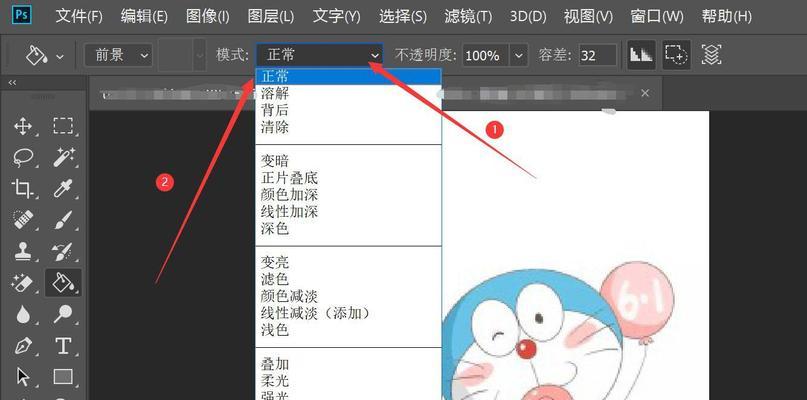Select the History Brush tool
Image resolution: width=807 pixels, height=400 pixels.
(63, 251)
